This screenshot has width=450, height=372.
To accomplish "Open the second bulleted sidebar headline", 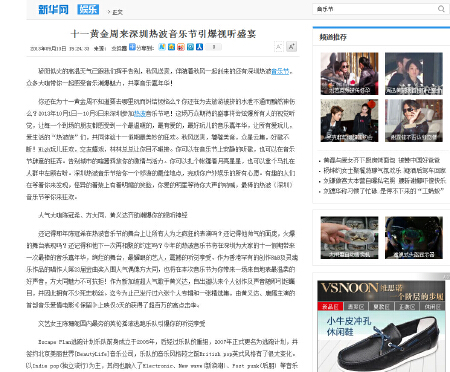I will (384, 171).
